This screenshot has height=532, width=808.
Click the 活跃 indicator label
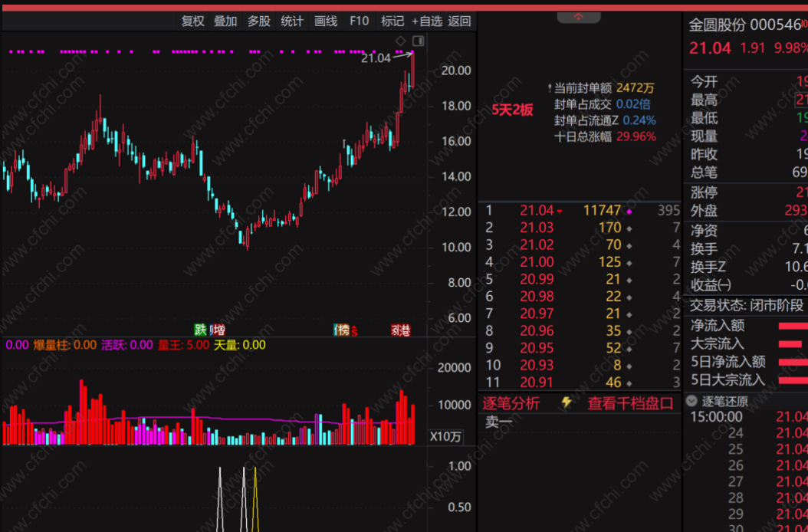pos(126,345)
